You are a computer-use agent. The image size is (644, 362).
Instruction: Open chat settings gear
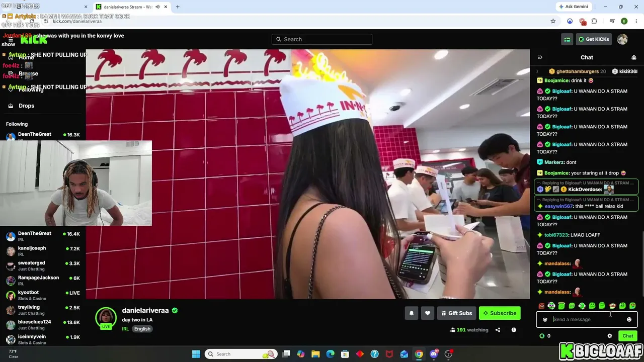(610, 336)
